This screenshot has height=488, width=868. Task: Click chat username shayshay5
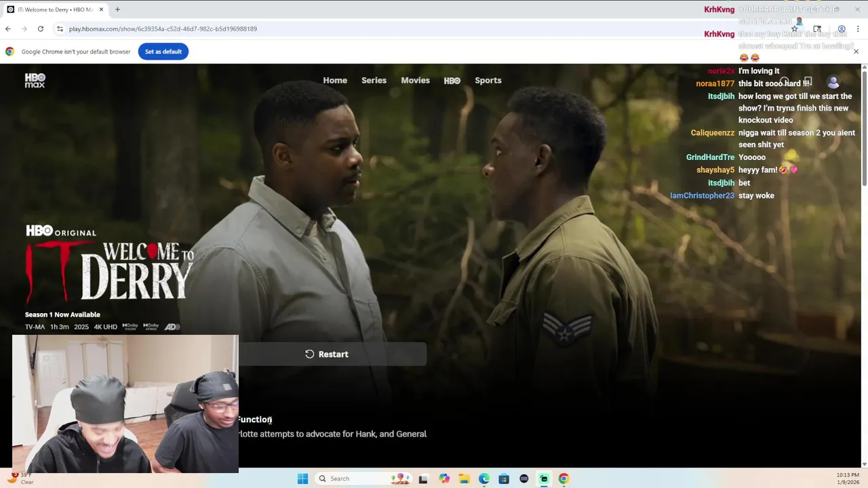coord(715,170)
